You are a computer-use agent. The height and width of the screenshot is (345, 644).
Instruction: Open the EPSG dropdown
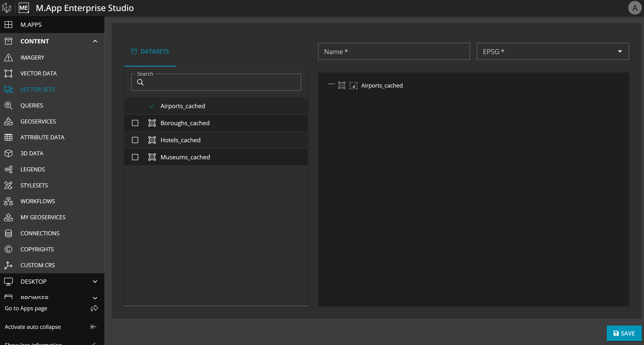click(x=553, y=52)
